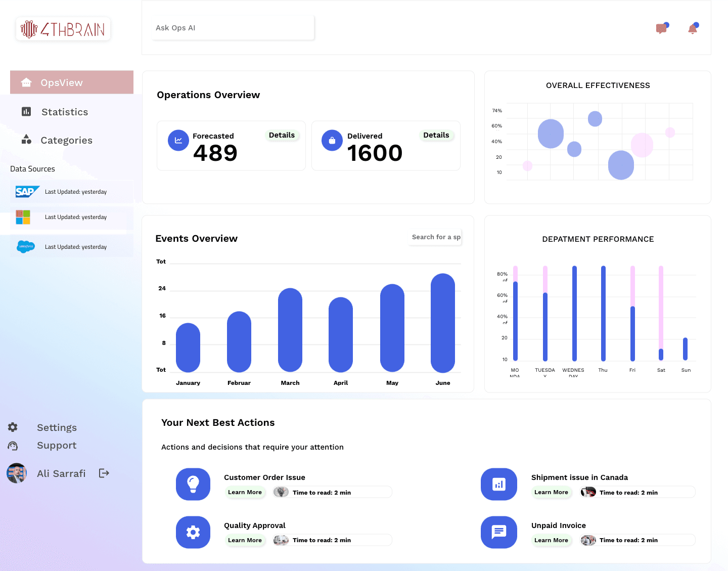
Task: Click Ali Sarrafi's profile avatar
Action: click(17, 473)
